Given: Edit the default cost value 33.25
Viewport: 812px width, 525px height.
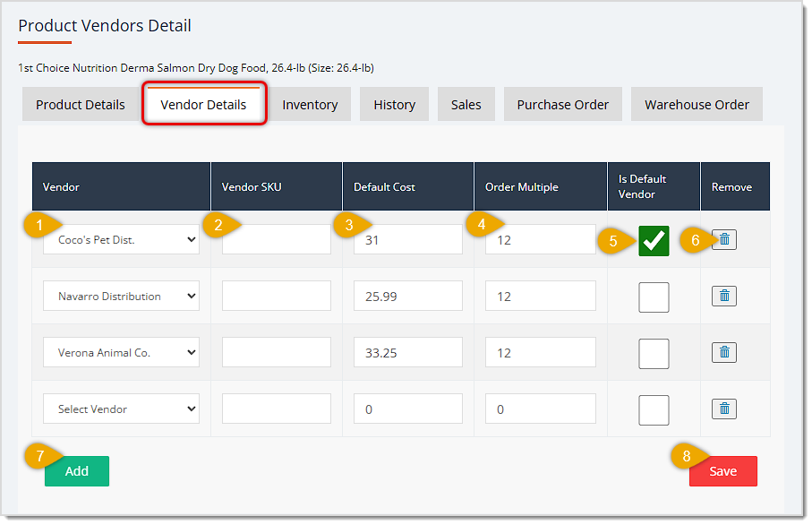Looking at the screenshot, I should click(x=408, y=352).
